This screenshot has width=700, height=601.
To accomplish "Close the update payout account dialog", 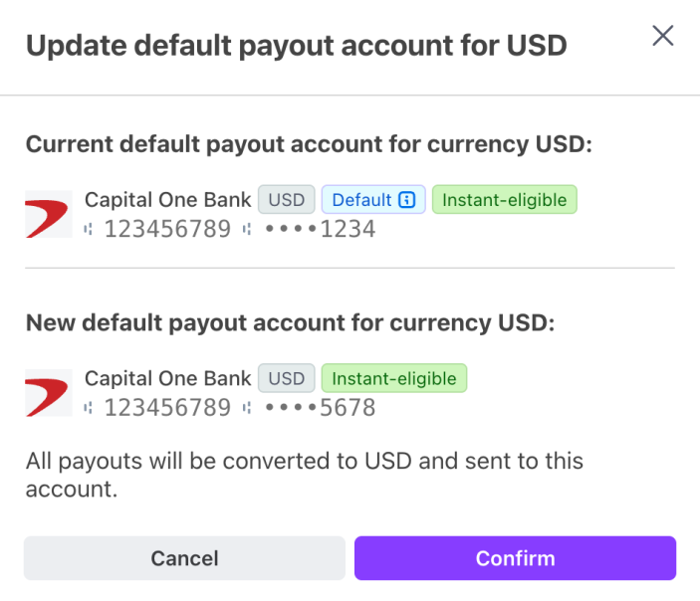I will coord(662,36).
